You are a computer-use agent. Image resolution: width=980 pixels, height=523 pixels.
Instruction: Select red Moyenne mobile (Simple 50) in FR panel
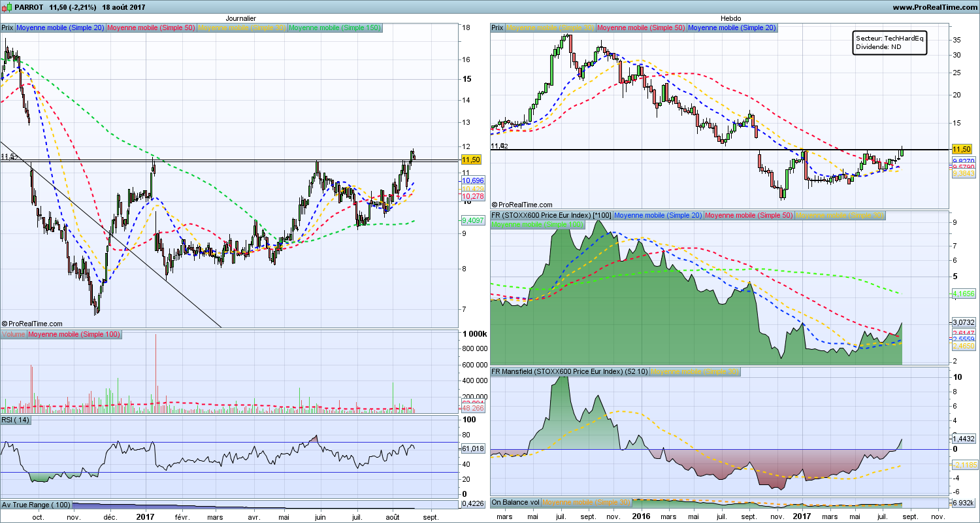click(x=749, y=215)
